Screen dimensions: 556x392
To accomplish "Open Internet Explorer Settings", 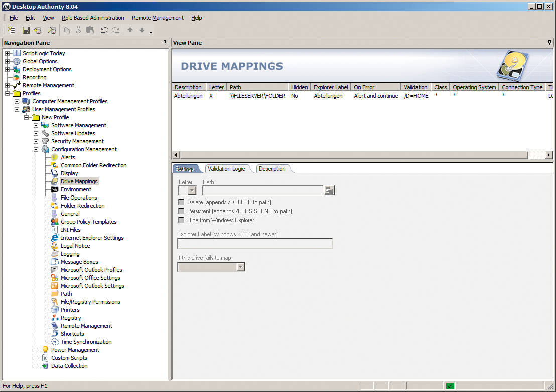I will tap(92, 237).
